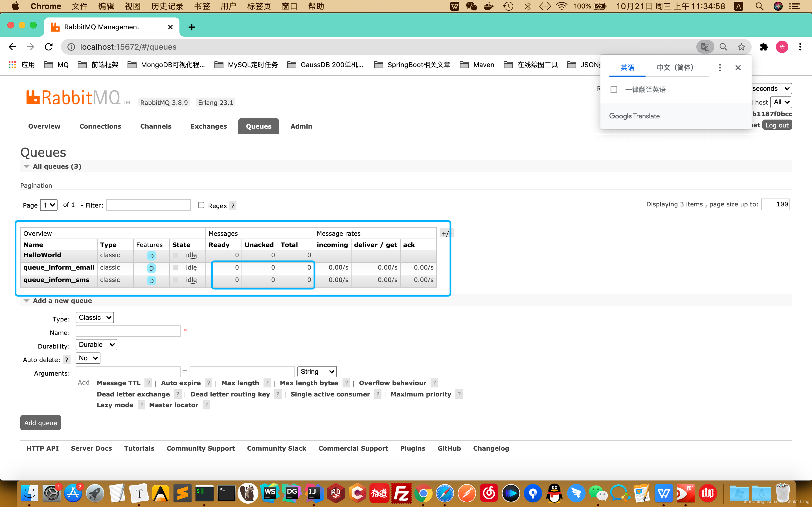Click the Max length argument link
The image size is (812, 507).
click(240, 383)
